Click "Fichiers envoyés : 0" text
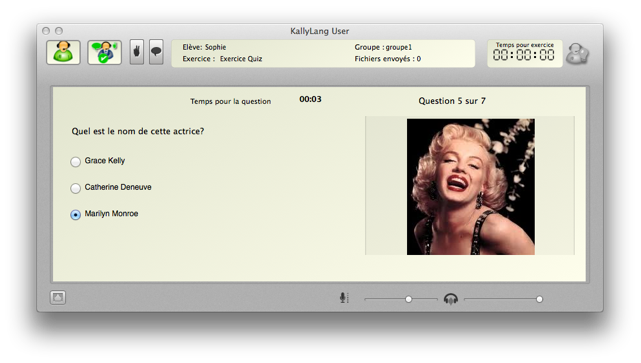The image size is (641, 363). click(x=388, y=59)
